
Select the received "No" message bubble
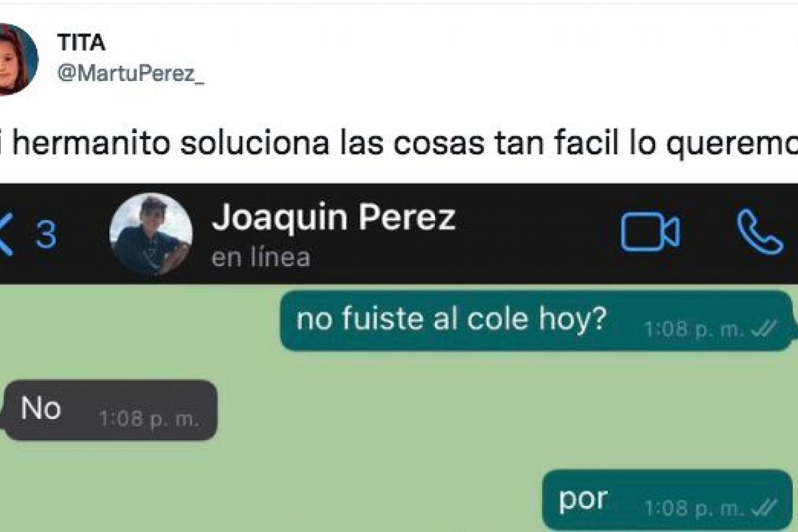click(110, 410)
